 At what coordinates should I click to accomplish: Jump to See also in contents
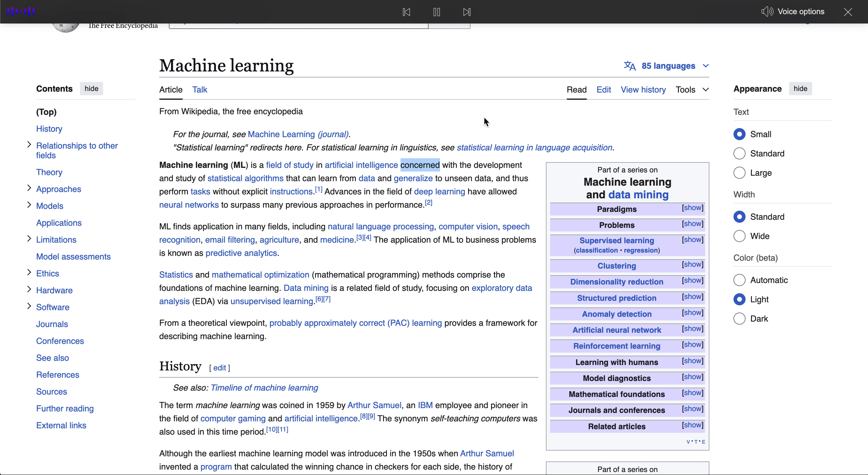click(52, 358)
